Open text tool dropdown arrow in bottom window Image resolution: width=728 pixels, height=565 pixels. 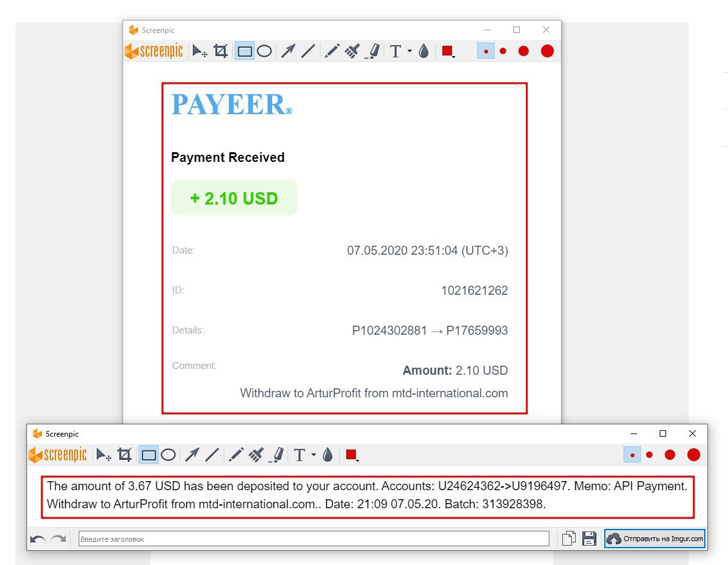click(313, 455)
